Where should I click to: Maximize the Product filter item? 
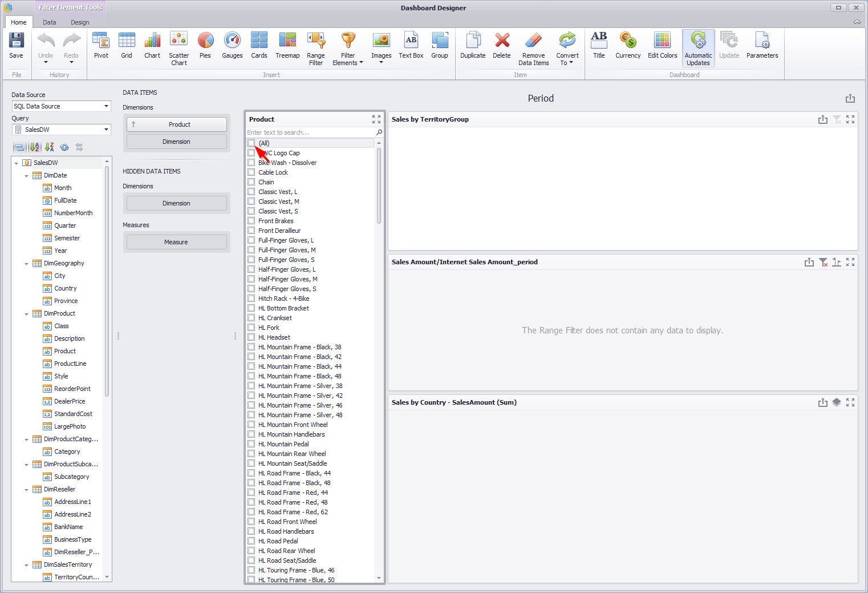[376, 119]
